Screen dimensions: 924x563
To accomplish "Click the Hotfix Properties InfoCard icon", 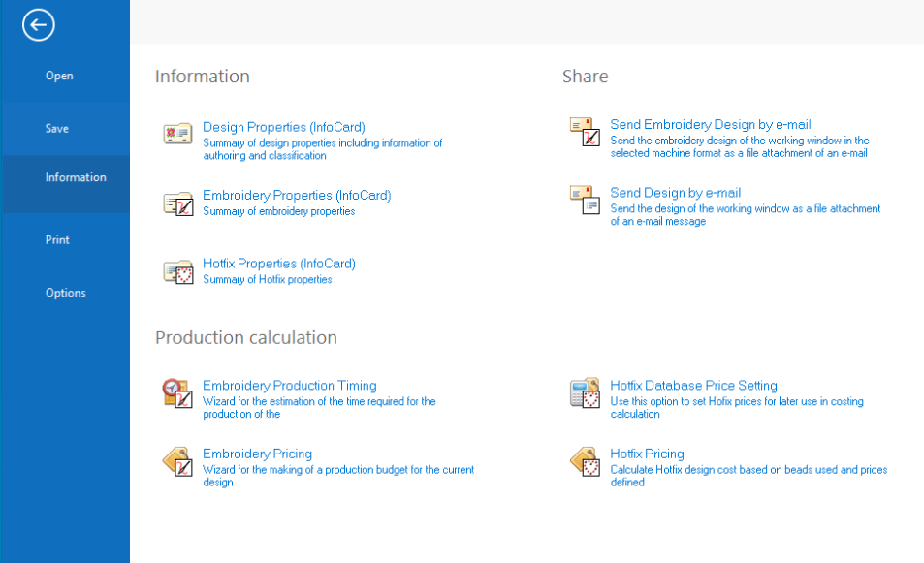I will (x=177, y=272).
